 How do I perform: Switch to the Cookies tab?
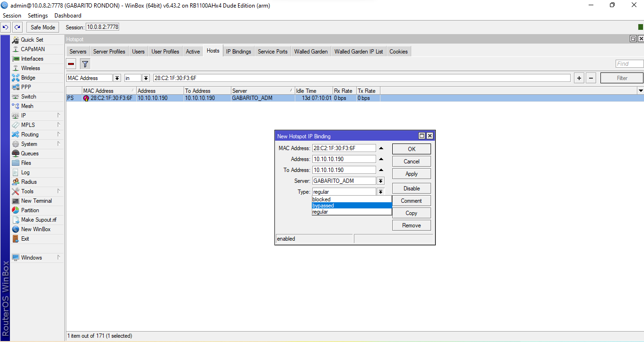(x=398, y=52)
